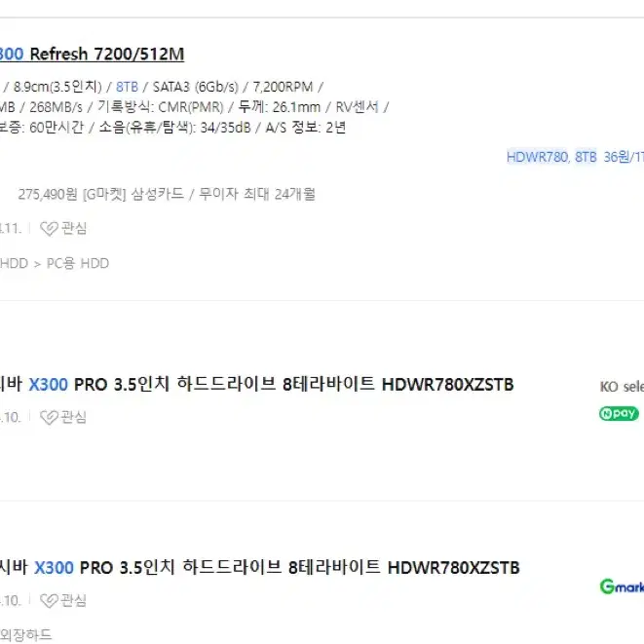The height and width of the screenshot is (644, 644).
Task: Open the HDWR780, 8TB price-per-TB link
Action: (x=575, y=157)
